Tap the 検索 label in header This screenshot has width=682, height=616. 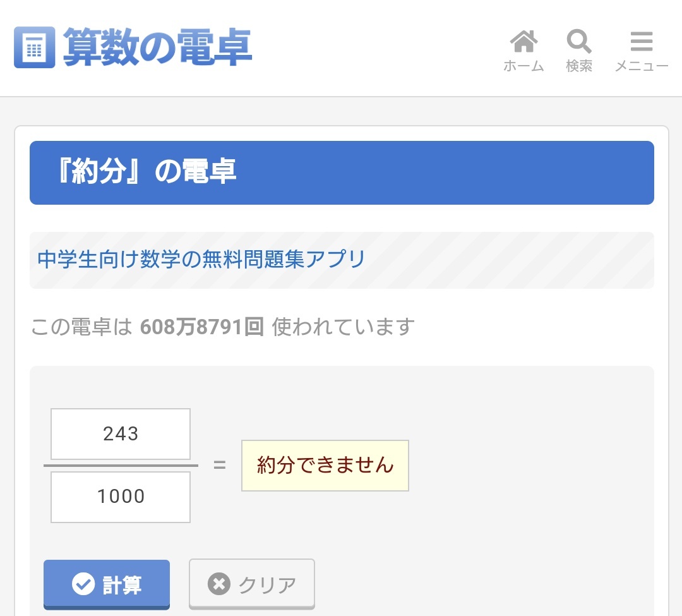578,66
